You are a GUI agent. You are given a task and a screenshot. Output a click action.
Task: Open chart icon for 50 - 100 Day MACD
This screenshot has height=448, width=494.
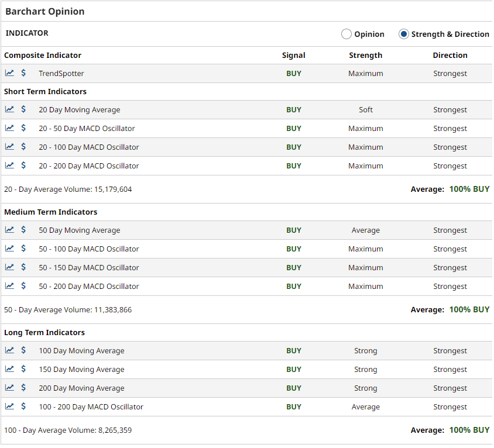point(9,249)
